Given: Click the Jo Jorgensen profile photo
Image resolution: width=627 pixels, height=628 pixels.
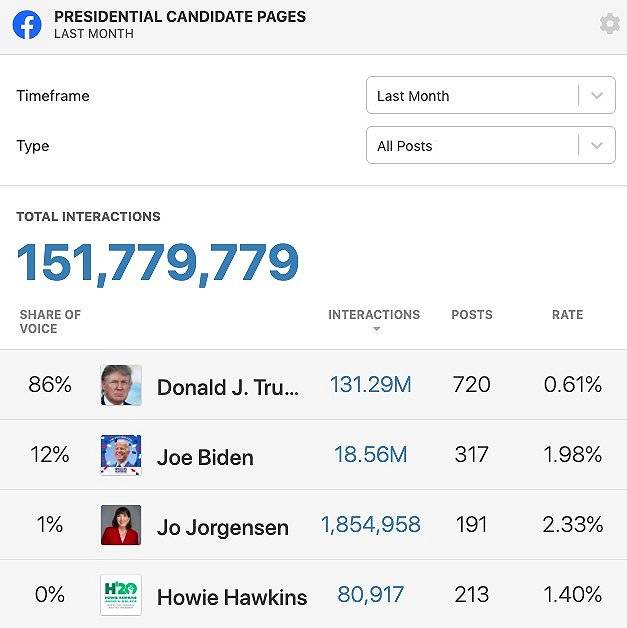Looking at the screenshot, I should (x=121, y=525).
